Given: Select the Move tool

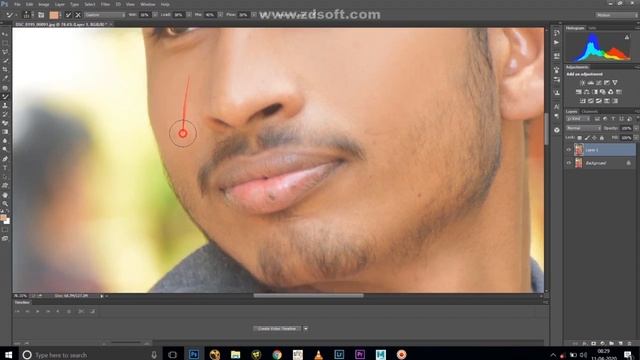Looking at the screenshot, I should pyautogui.click(x=5, y=34).
